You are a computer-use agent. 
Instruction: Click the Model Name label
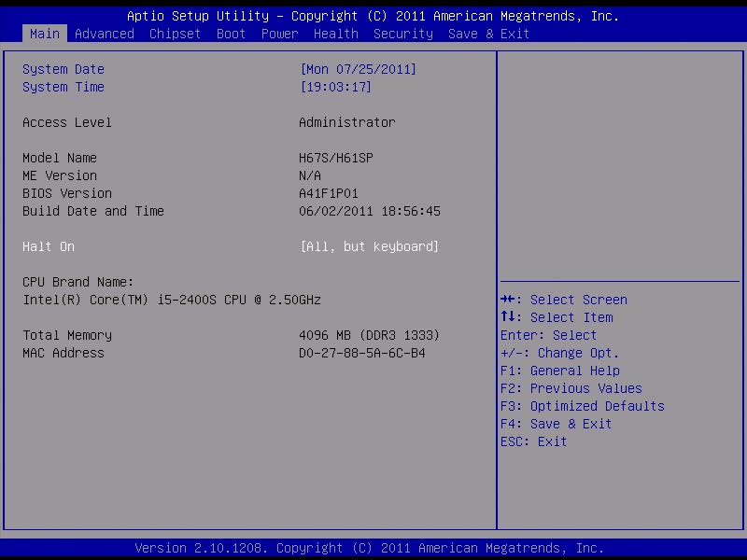[x=60, y=158]
